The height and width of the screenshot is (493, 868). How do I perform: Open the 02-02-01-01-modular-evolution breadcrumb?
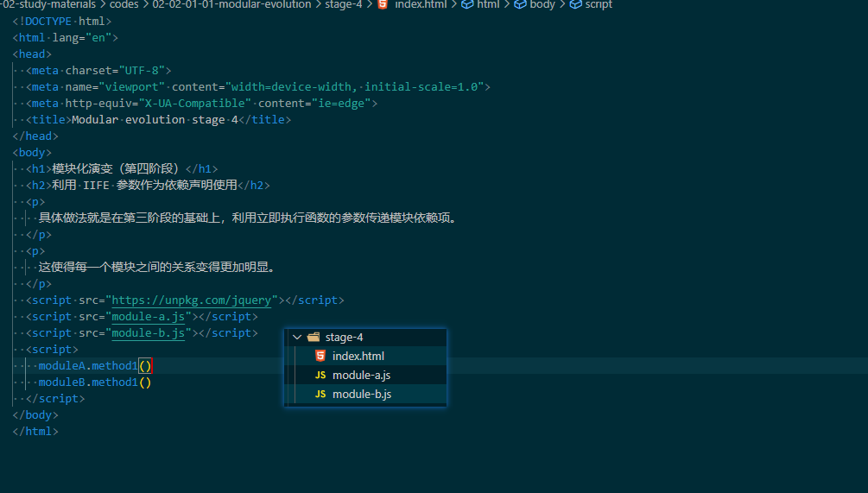pyautogui.click(x=231, y=4)
